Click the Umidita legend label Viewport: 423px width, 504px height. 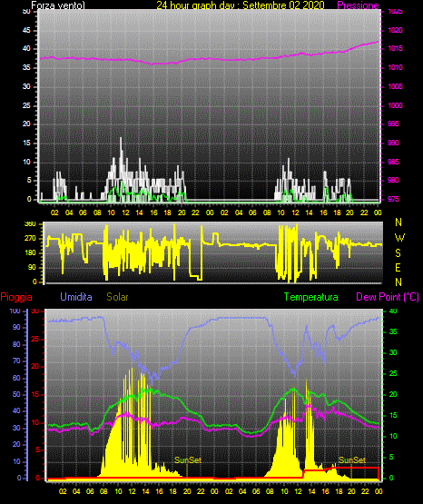tap(76, 297)
